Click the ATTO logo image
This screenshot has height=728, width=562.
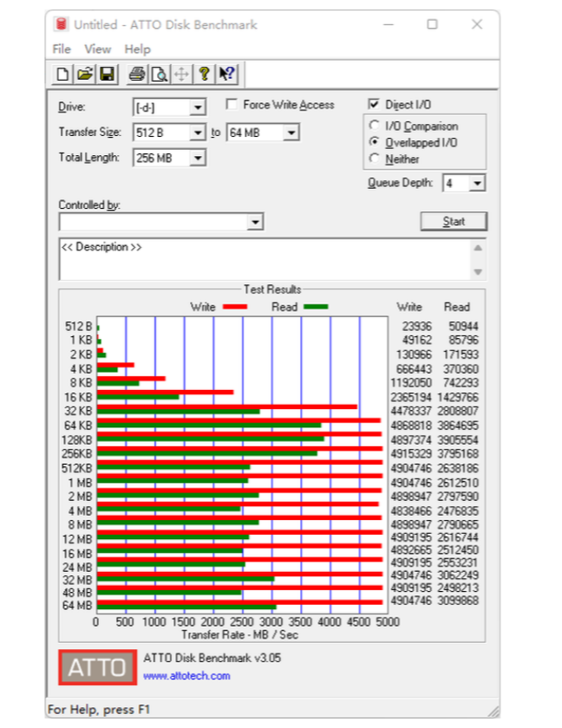click(x=97, y=667)
